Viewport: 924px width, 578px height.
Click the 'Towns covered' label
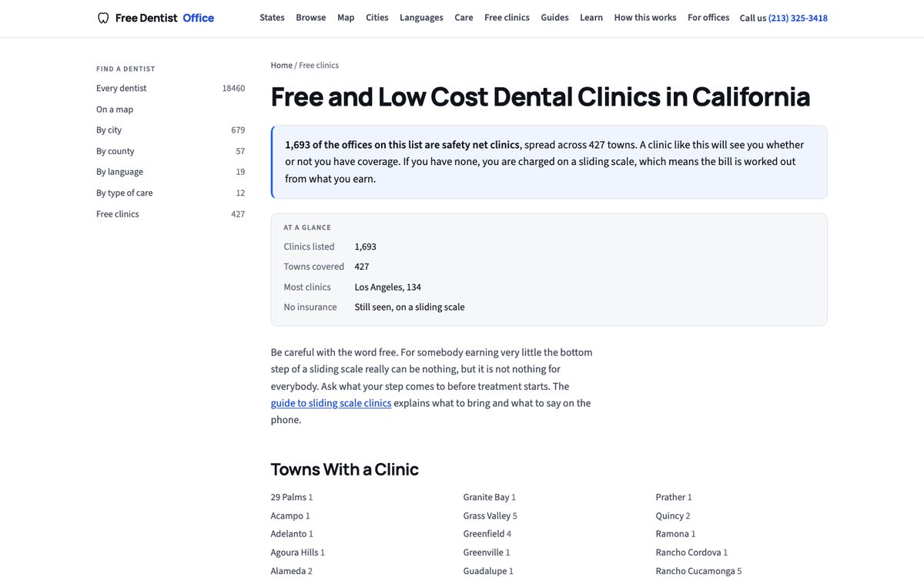(x=314, y=267)
